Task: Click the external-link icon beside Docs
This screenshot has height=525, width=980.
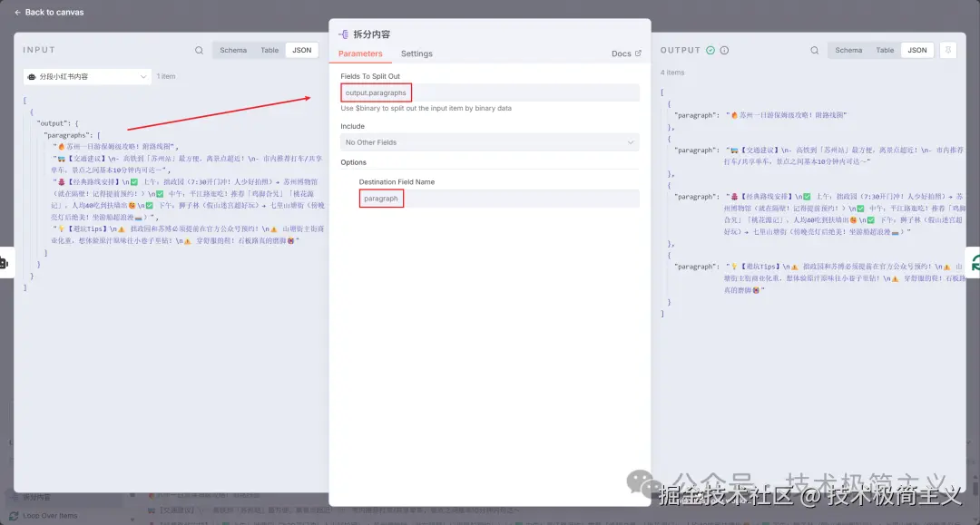Action: tap(638, 53)
